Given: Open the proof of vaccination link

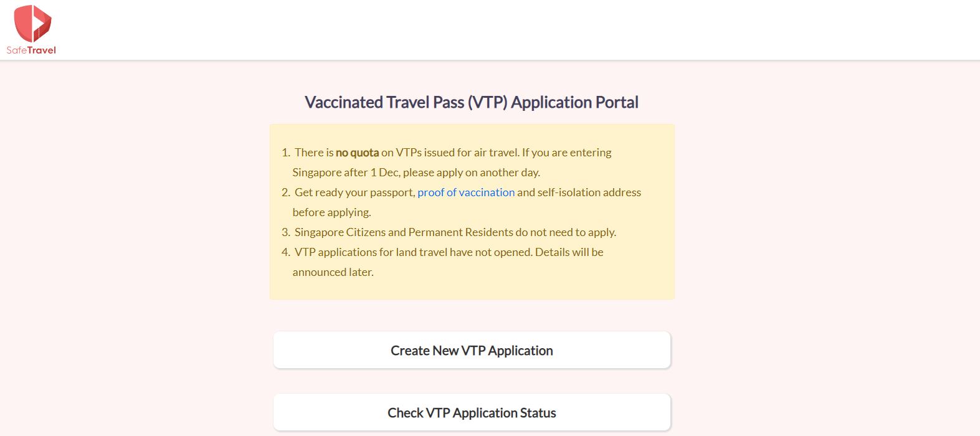Looking at the screenshot, I should click(x=466, y=192).
